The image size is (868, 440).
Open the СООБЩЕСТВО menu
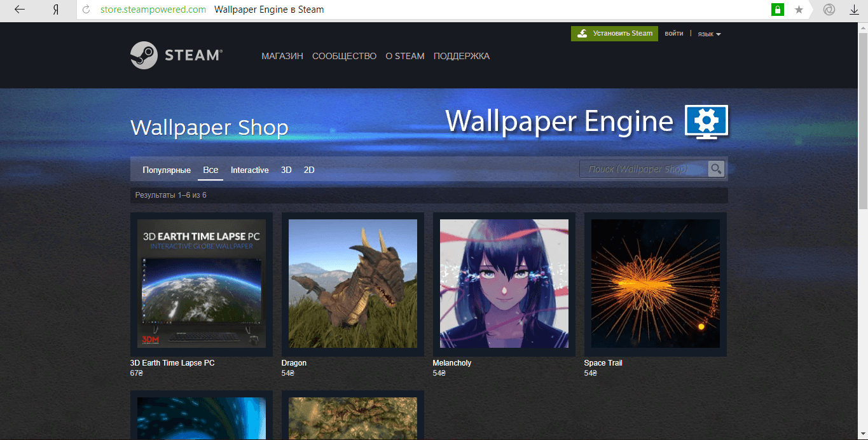tap(344, 56)
